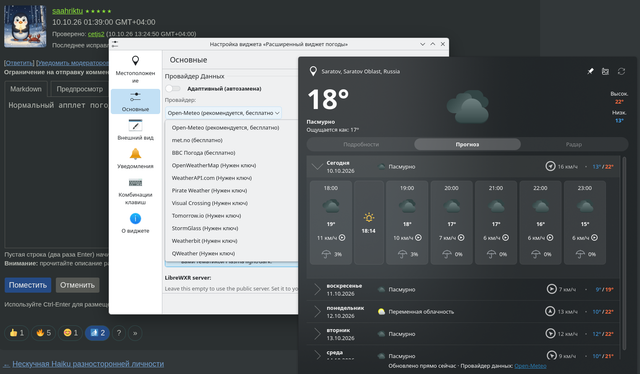Open the Внешний вид settings section
This screenshot has width=640, height=374.
135,130
